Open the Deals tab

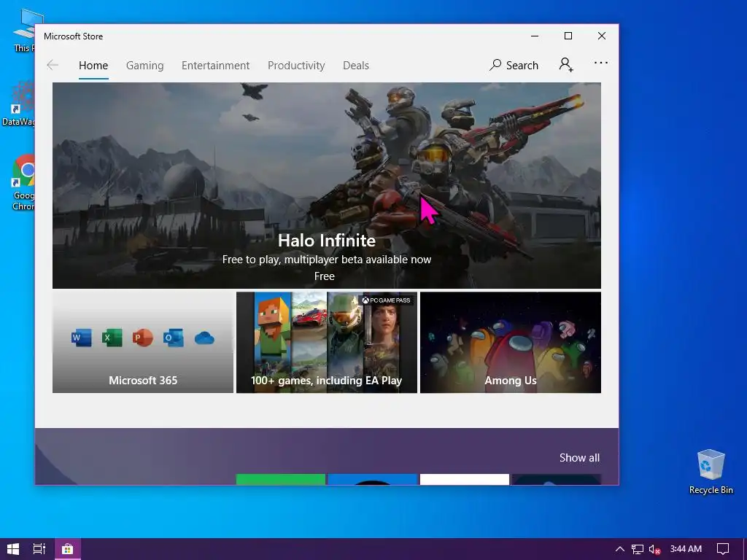point(356,65)
